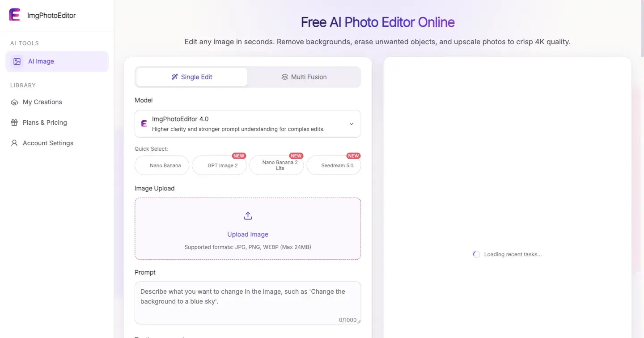Click the 'Higher clarity and stronger prompt' description
The height and width of the screenshot is (338, 644).
[238, 129]
